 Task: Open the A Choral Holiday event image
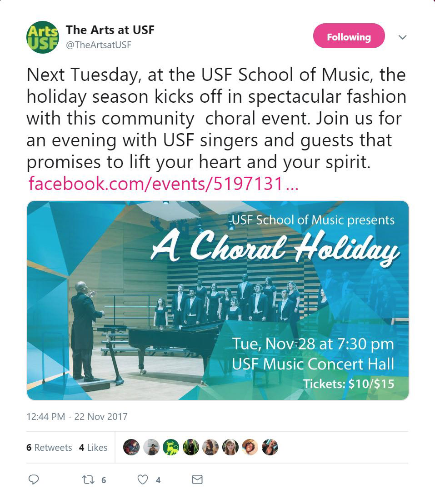click(218, 300)
